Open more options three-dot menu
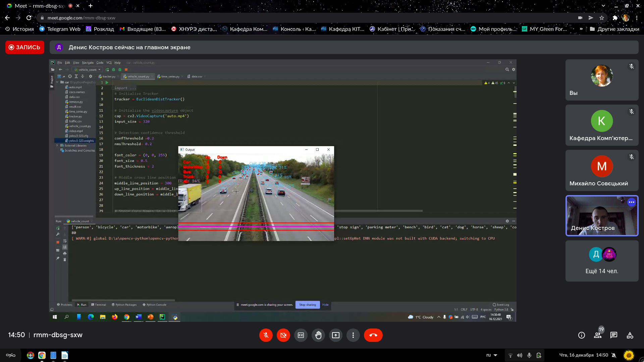 353,335
